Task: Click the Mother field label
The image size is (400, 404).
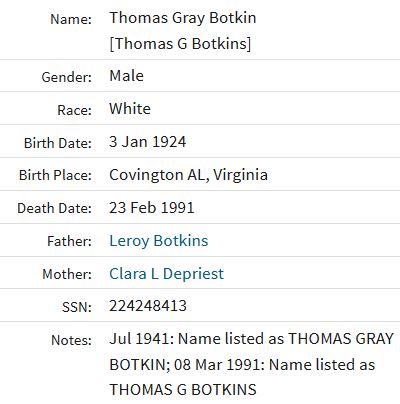Action: point(67,274)
